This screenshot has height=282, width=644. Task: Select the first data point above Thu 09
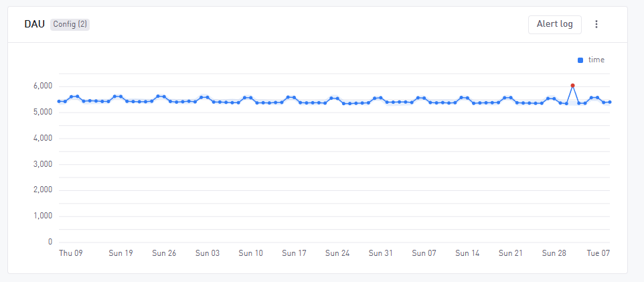click(x=59, y=101)
